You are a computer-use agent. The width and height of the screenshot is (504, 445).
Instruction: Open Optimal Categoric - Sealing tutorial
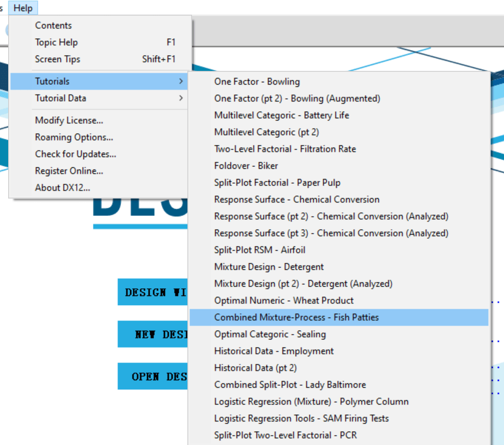point(339,334)
